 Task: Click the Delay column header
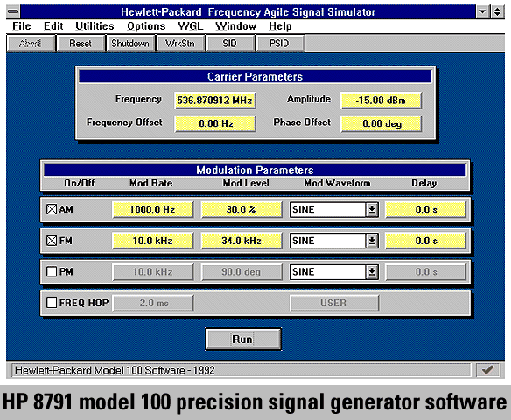click(x=423, y=183)
